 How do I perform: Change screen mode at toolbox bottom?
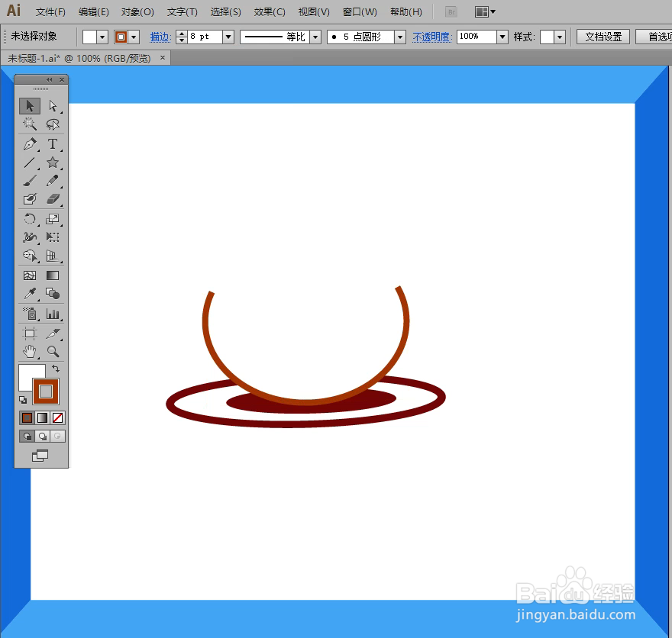pyautogui.click(x=40, y=456)
